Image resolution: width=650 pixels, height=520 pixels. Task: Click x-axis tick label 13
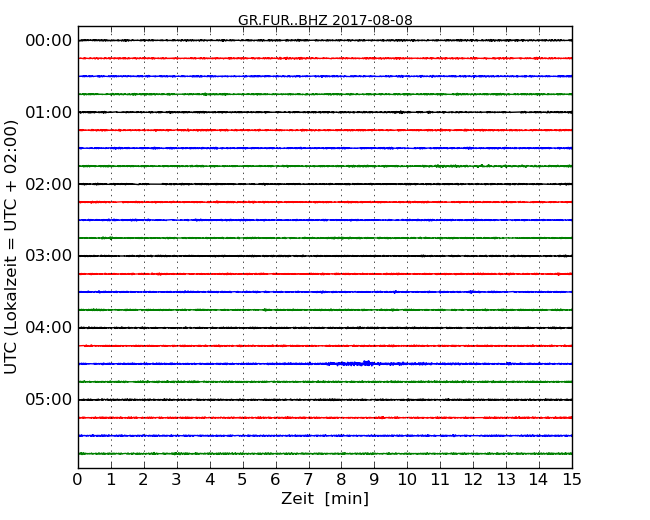506,480
